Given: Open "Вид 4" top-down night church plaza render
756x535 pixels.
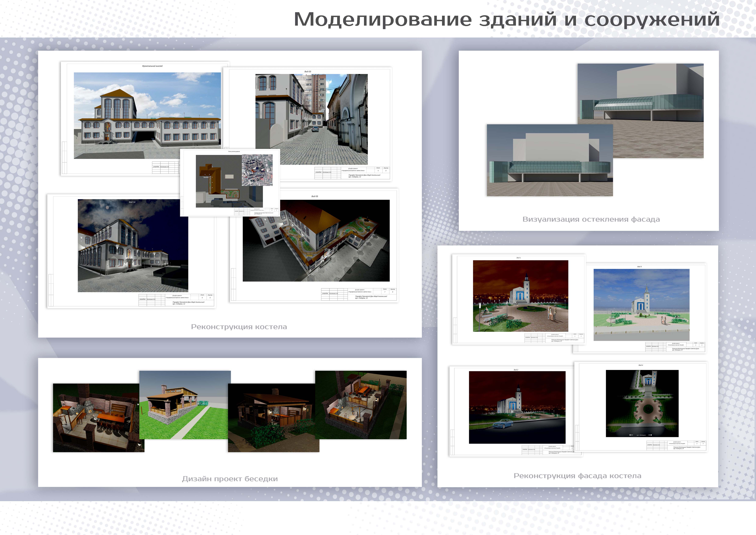Looking at the screenshot, I should click(642, 404).
